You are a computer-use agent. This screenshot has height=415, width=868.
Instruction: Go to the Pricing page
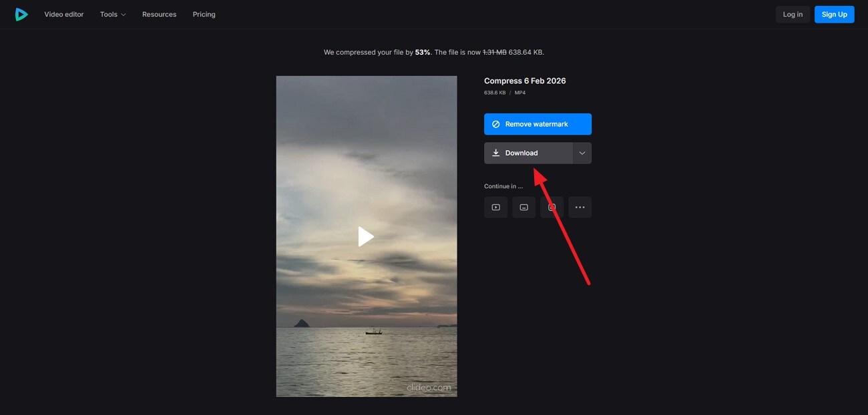click(x=204, y=13)
